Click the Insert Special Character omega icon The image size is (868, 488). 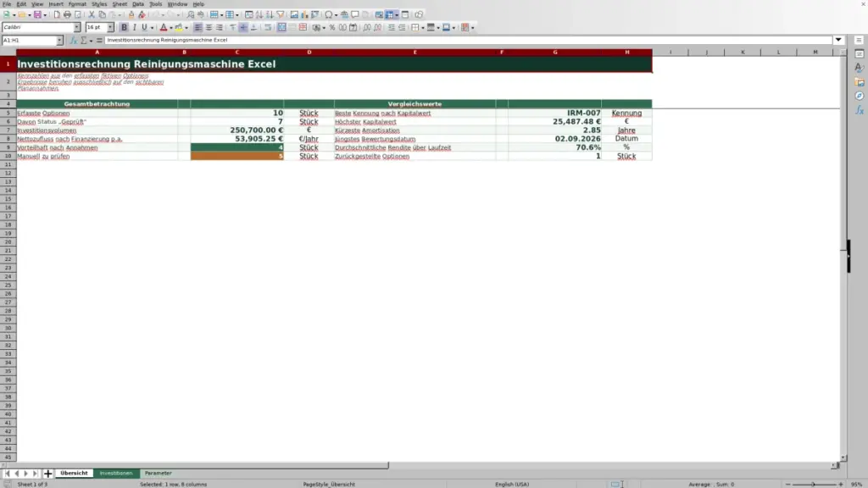pyautogui.click(x=328, y=15)
